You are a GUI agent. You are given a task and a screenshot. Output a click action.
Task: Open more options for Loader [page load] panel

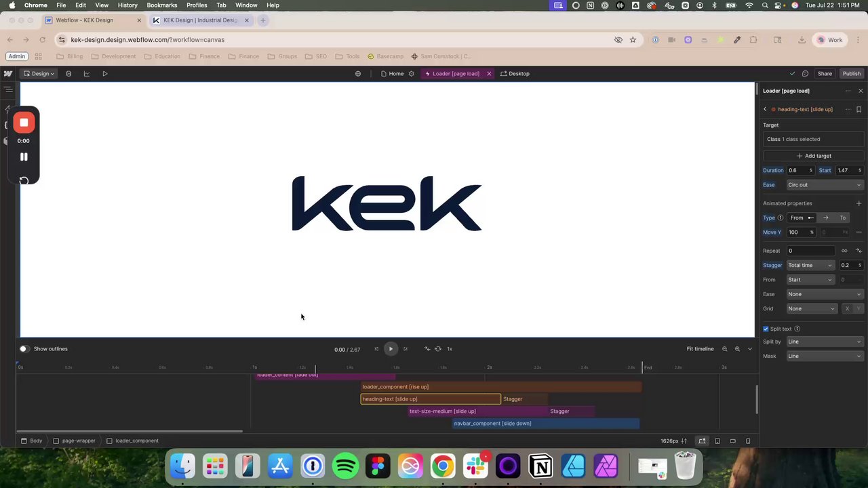tap(848, 91)
